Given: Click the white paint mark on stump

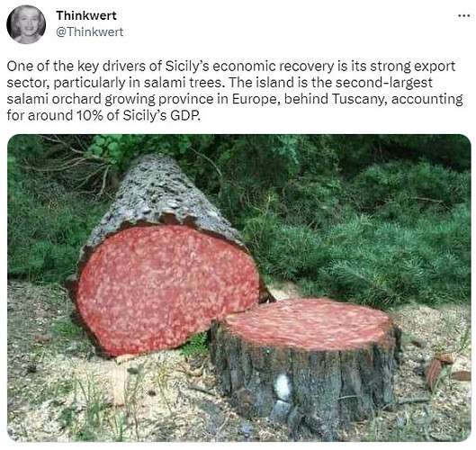Looking at the screenshot, I should 283,387.
